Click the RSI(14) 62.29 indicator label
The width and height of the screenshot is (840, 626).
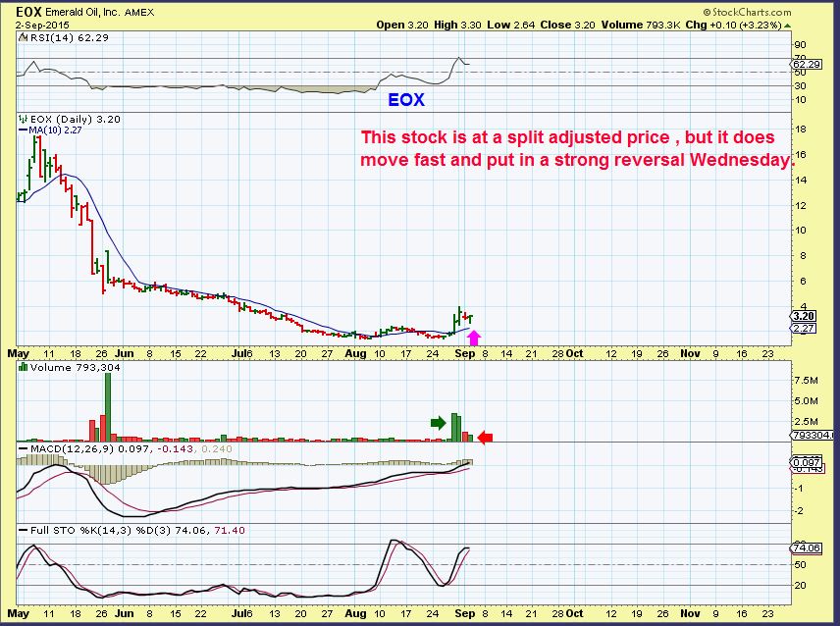pyautogui.click(x=69, y=38)
